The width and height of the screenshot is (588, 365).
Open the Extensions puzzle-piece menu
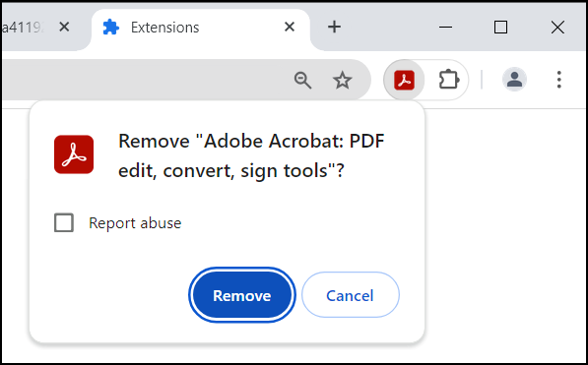click(448, 80)
